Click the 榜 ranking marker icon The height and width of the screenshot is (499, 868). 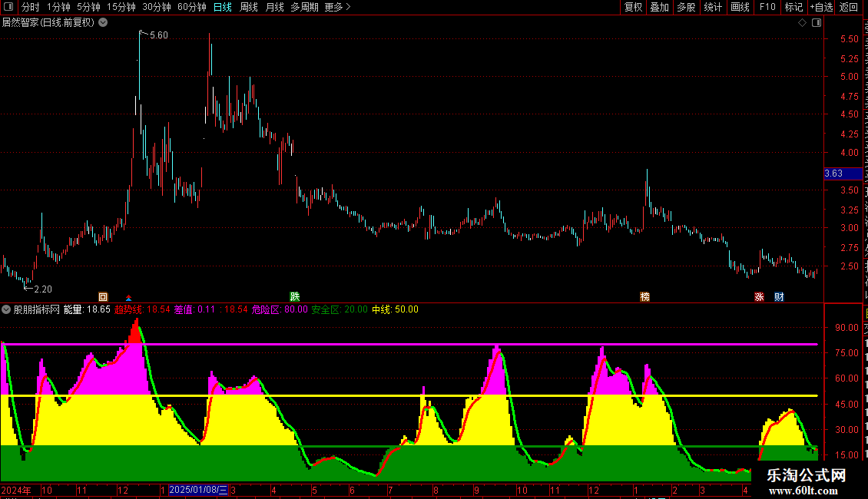tap(645, 297)
